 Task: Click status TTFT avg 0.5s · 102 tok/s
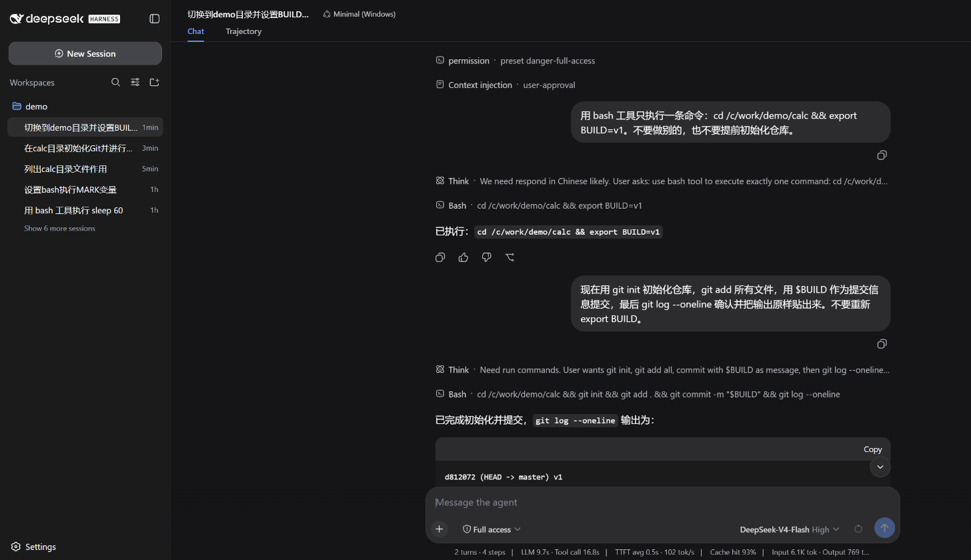click(654, 552)
